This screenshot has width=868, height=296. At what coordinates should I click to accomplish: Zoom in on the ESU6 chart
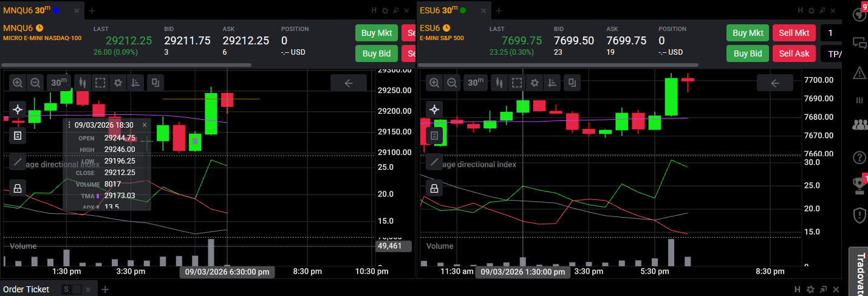[434, 83]
